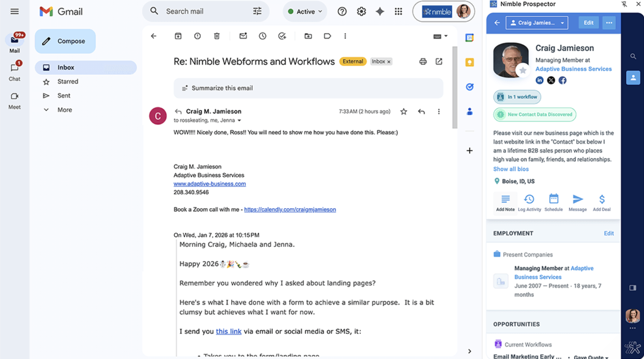This screenshot has height=359, width=644.
Task: Open email in new window
Action: 439,62
